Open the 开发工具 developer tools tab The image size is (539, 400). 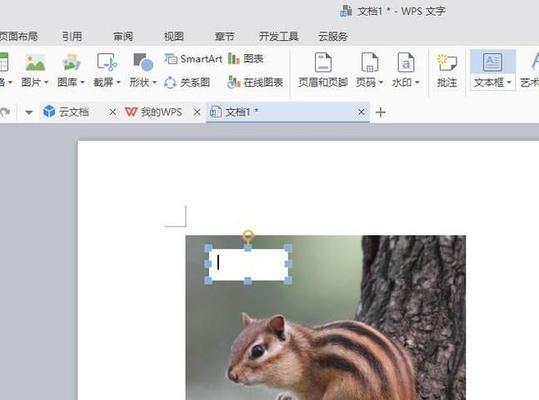click(278, 36)
